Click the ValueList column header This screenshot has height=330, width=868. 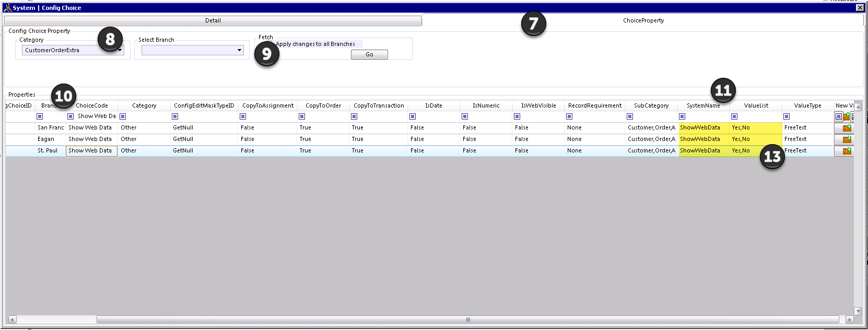click(756, 105)
